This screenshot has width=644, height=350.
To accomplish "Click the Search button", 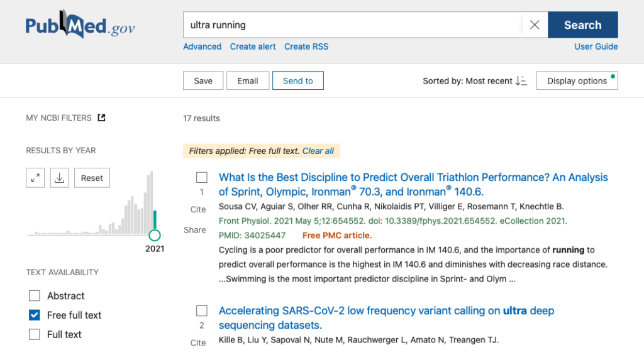I will (583, 25).
